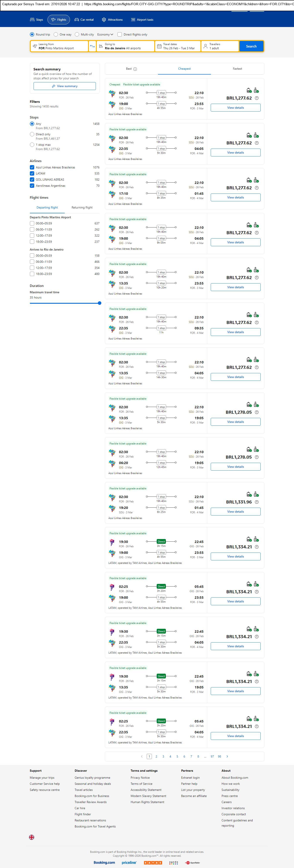Click the Airport taxis icon in top navigation
294x868 pixels.
click(133, 20)
